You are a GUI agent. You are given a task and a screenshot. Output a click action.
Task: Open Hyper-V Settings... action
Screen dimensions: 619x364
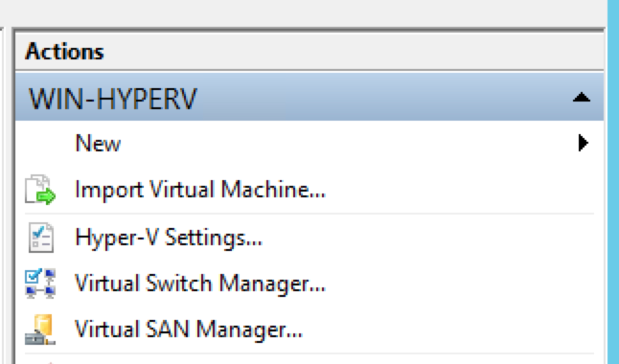tap(169, 238)
